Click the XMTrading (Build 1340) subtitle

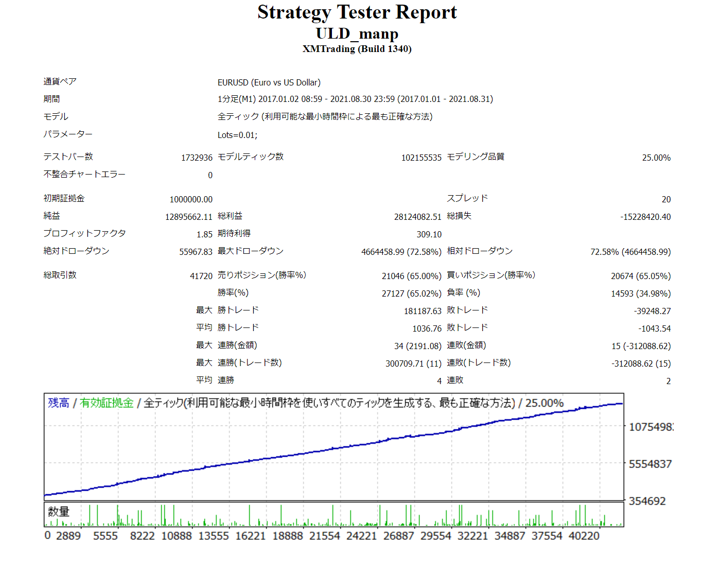click(x=357, y=49)
